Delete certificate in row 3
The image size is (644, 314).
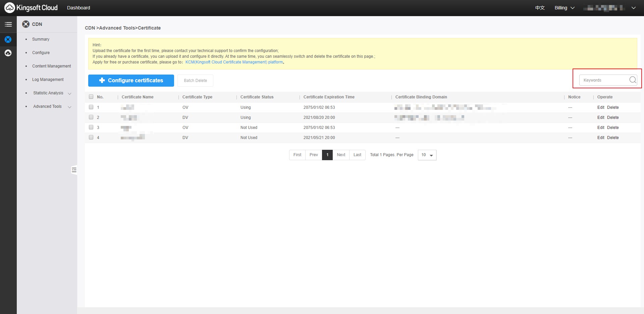click(613, 128)
